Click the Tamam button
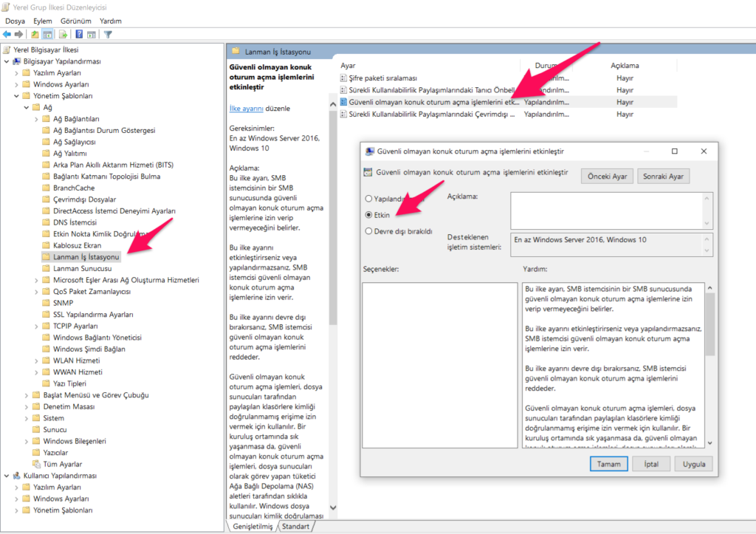756x534 pixels. point(608,464)
